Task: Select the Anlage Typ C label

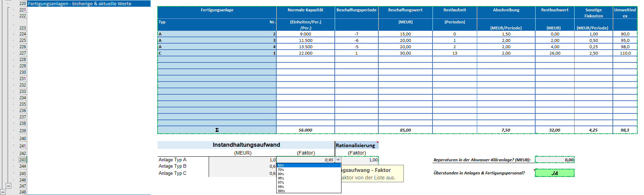Action: point(173,173)
